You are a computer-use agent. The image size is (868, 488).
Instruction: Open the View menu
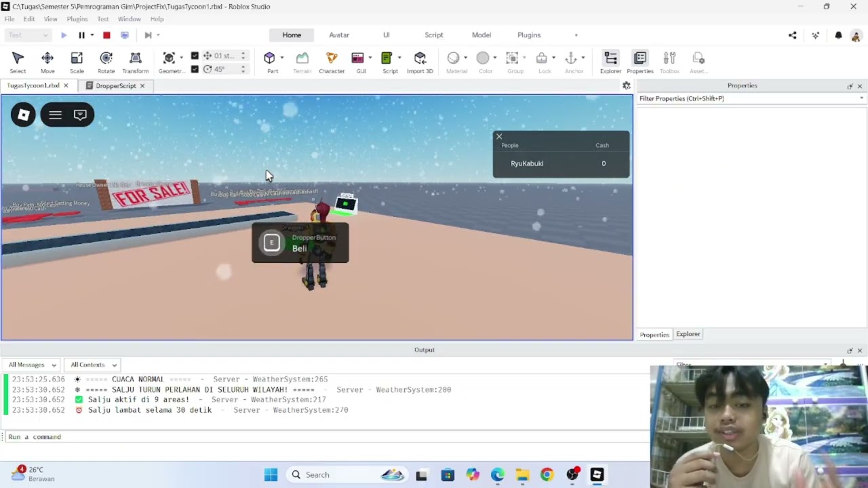[51, 19]
